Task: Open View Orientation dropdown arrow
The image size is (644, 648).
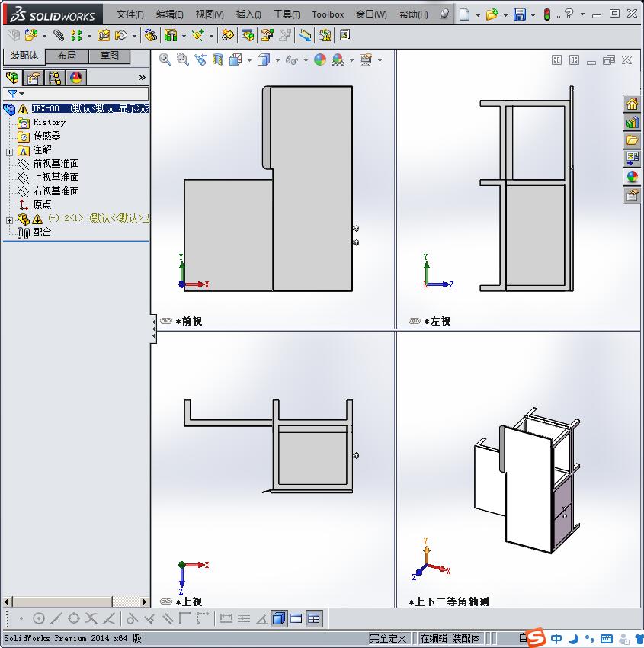Action: tap(249, 60)
